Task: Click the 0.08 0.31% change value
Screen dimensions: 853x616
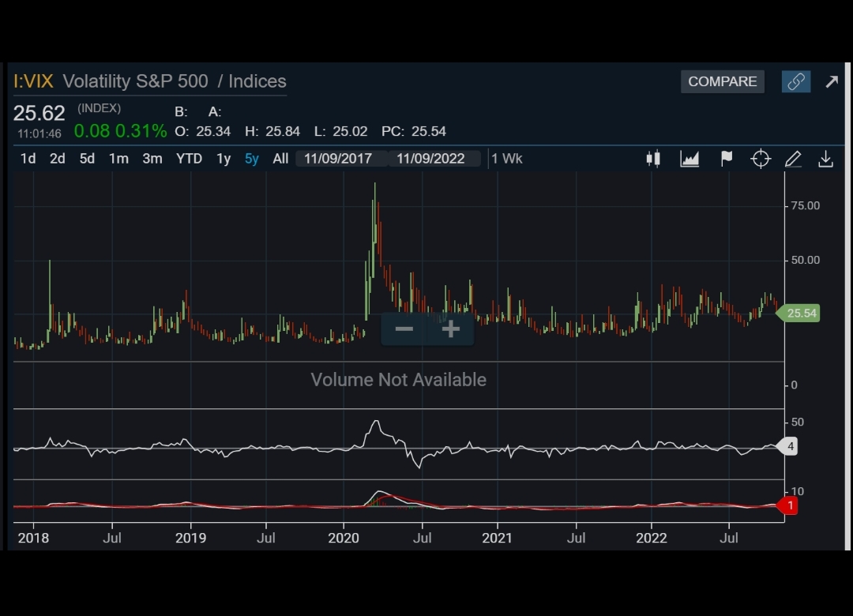Action: (x=120, y=130)
